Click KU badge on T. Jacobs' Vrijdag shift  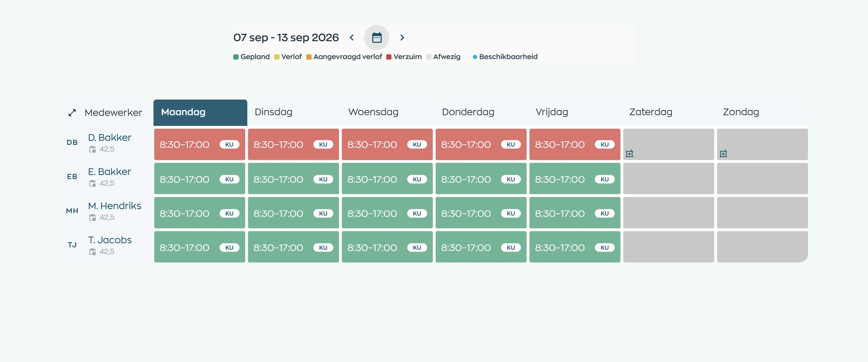[x=604, y=248]
